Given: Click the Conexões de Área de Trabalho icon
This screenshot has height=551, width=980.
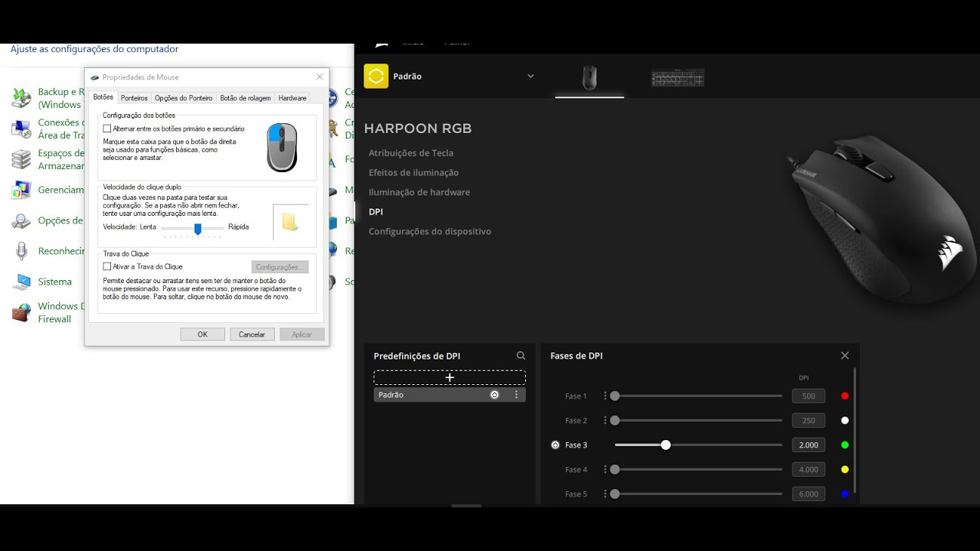Looking at the screenshot, I should point(21,128).
